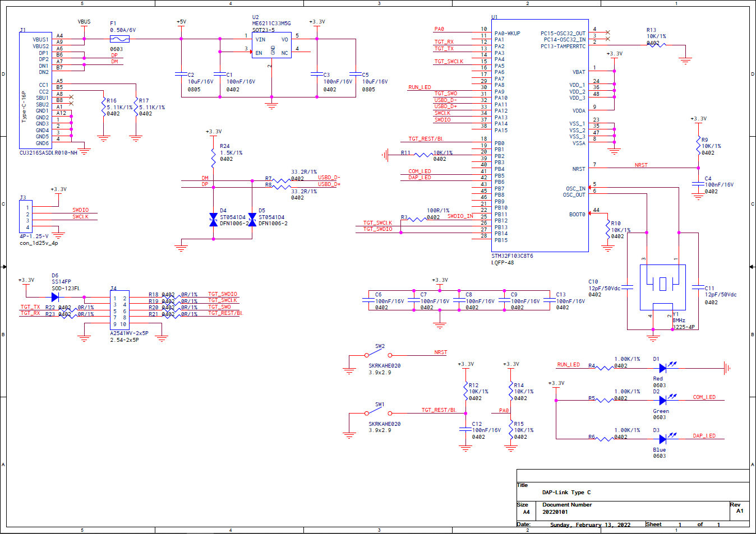Select the R16 5.11K resistor symbol

pos(103,107)
